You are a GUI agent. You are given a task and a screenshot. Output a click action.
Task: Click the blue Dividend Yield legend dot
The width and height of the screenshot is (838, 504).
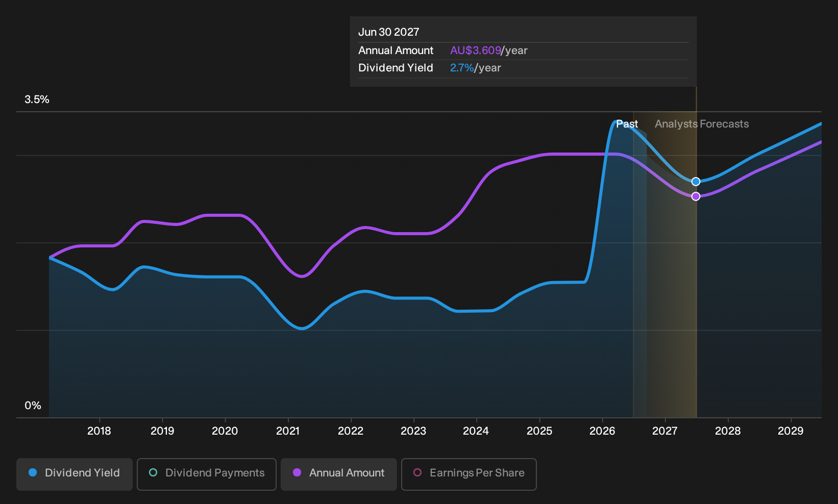point(33,472)
